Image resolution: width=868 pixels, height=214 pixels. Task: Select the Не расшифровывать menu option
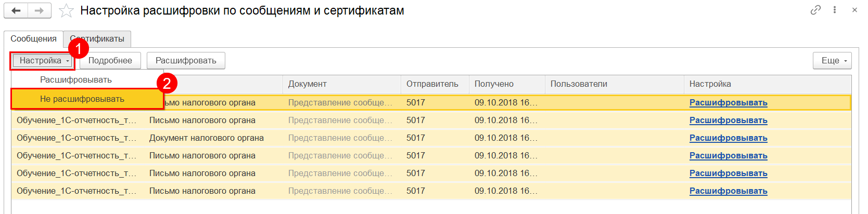click(x=82, y=99)
